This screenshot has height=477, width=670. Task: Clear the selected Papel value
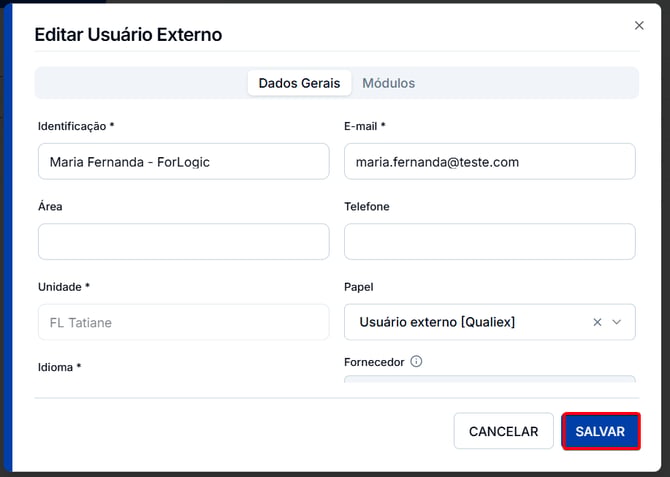597,322
